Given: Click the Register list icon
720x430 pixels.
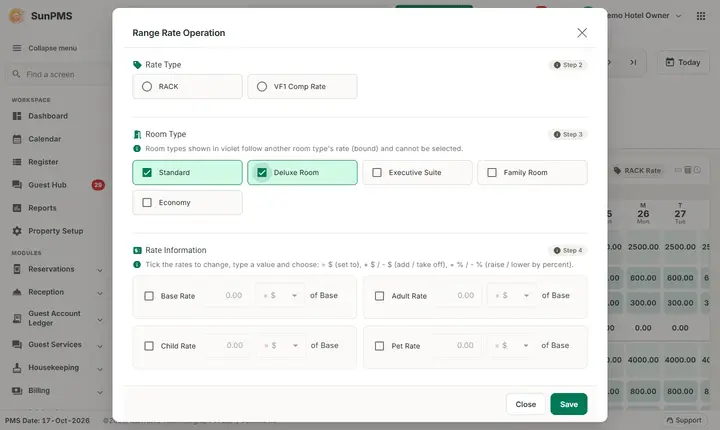Looking at the screenshot, I should pyautogui.click(x=17, y=162).
